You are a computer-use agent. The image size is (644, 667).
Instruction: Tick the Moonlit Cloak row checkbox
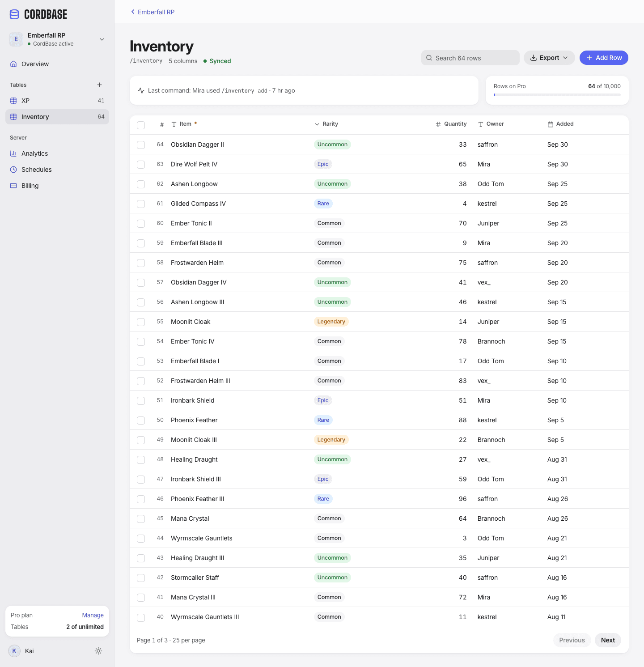coord(141,322)
